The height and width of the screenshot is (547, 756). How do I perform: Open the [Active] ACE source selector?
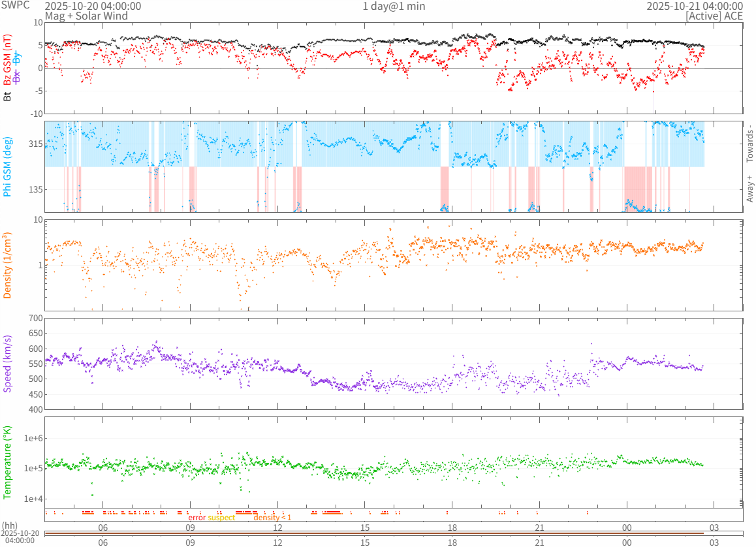tap(714, 16)
